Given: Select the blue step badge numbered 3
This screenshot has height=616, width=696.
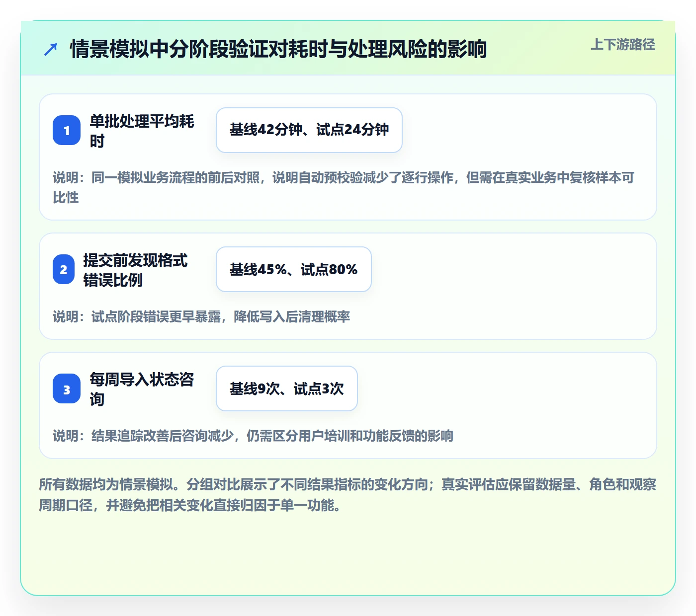Looking at the screenshot, I should click(x=67, y=388).
